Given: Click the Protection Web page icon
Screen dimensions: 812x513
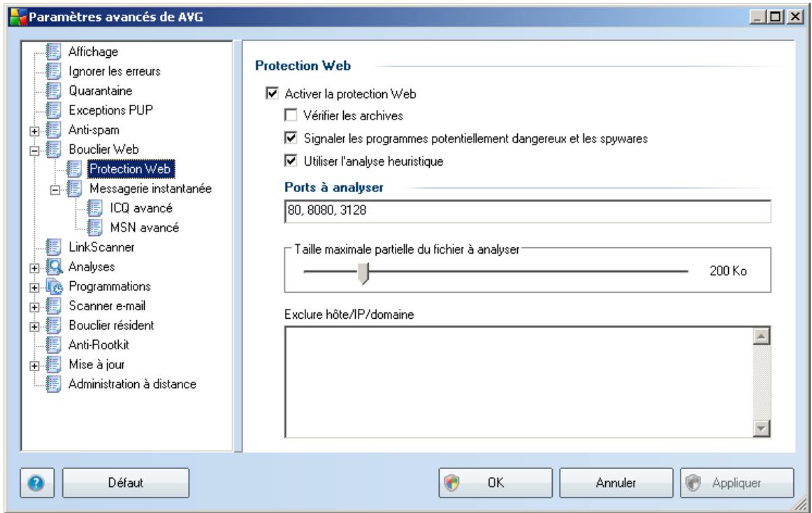Looking at the screenshot, I should [74, 169].
